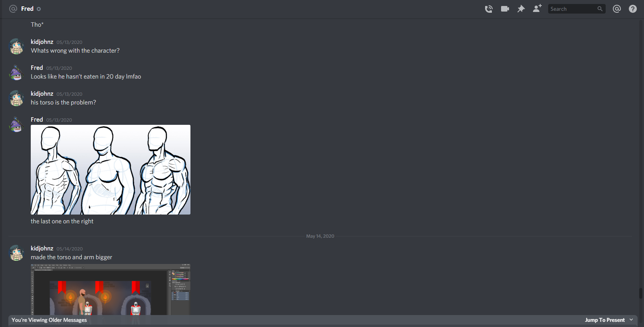
Task: Click message "Looks like he hasn't eaten in 20 day lmfao"
Action: [x=86, y=77]
